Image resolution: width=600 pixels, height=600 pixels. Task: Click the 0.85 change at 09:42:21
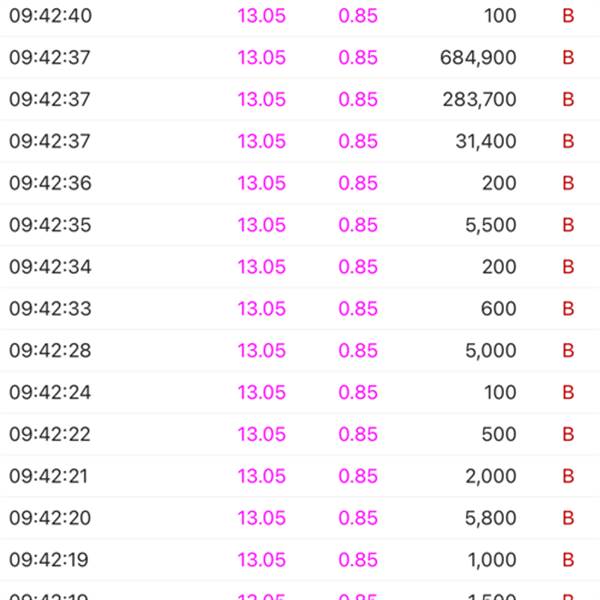(x=358, y=476)
